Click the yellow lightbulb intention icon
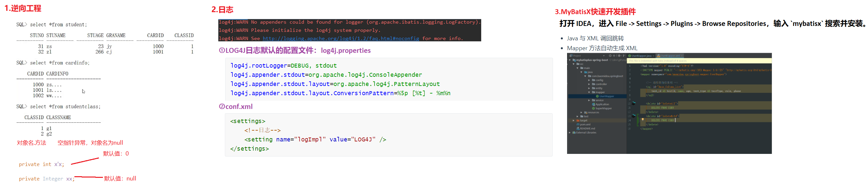The width and height of the screenshot is (868, 189). pyautogui.click(x=642, y=119)
